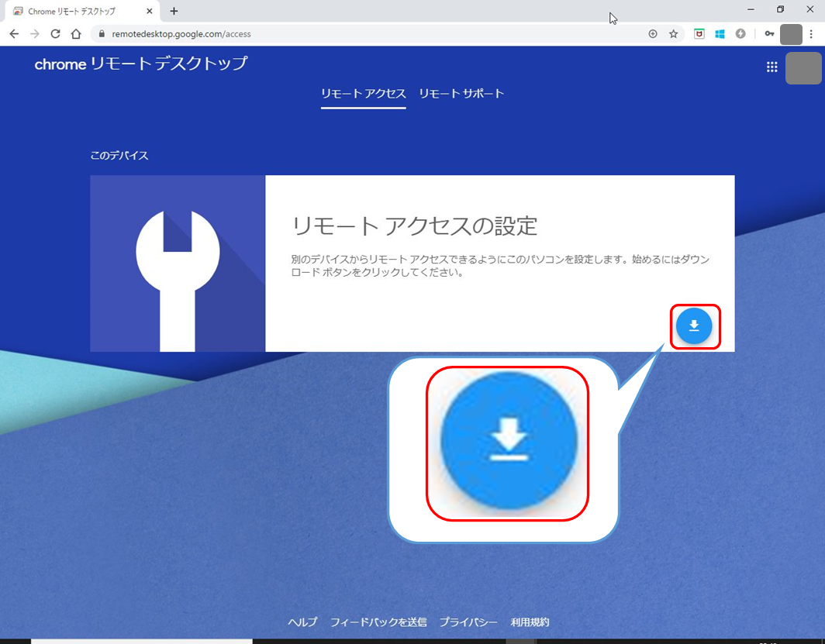Switch to the リモート サポート tab
This screenshot has width=825, height=644.
(461, 94)
